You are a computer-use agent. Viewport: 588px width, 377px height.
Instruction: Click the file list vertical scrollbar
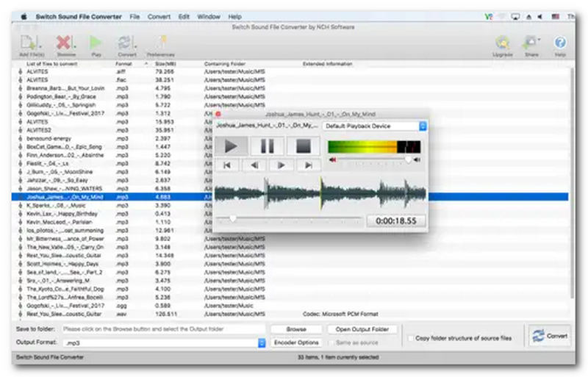point(572,184)
